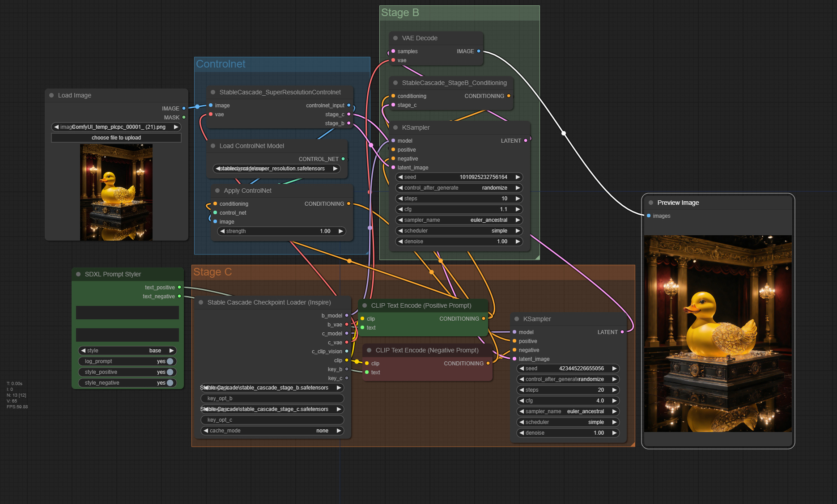Collapse the CLIP Text Encode Positive Prompt dot
The width and height of the screenshot is (837, 504).
point(365,305)
